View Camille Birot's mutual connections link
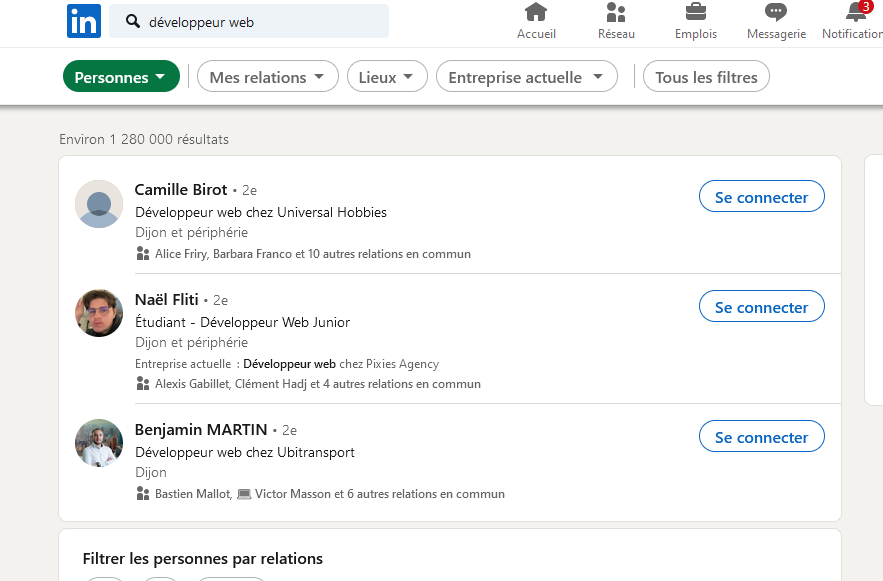 pos(313,254)
